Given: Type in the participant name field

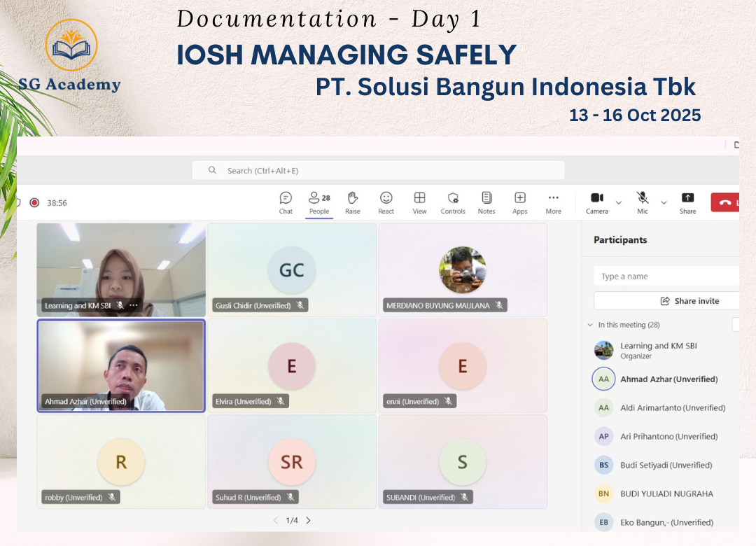Looking at the screenshot, I should (x=665, y=276).
